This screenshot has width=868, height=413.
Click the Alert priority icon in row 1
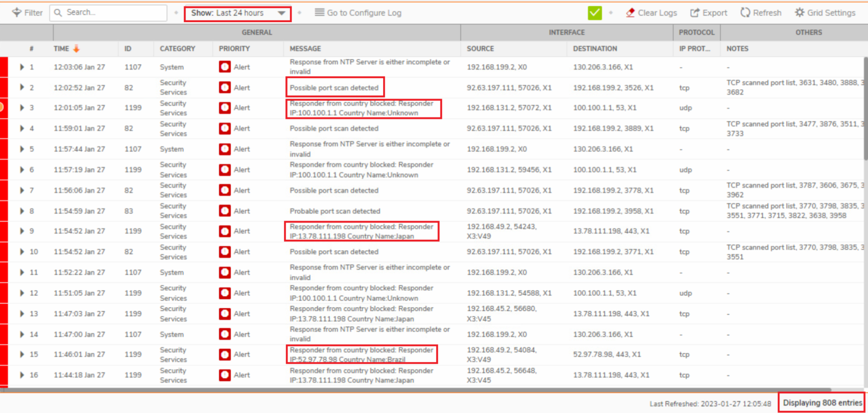click(x=225, y=67)
